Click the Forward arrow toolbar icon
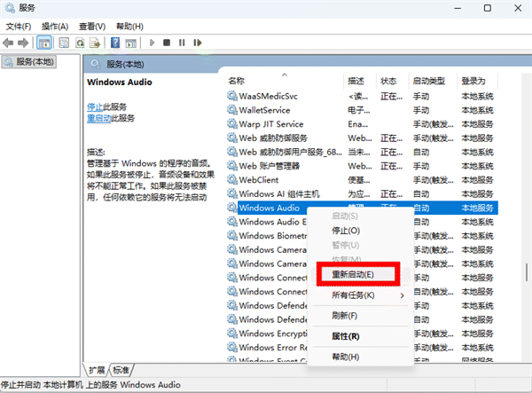The image size is (532, 393). [23, 43]
